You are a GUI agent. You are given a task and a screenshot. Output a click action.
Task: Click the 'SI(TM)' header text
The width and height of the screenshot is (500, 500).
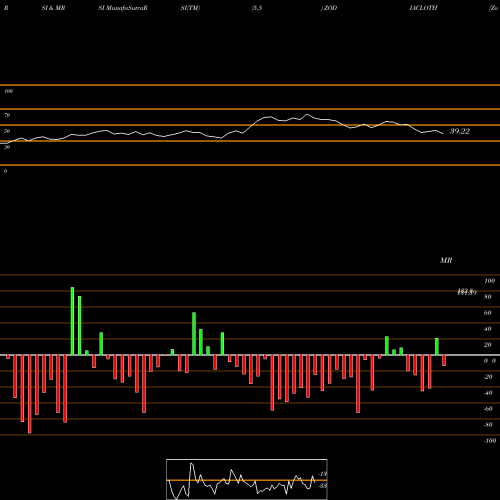tap(190, 8)
